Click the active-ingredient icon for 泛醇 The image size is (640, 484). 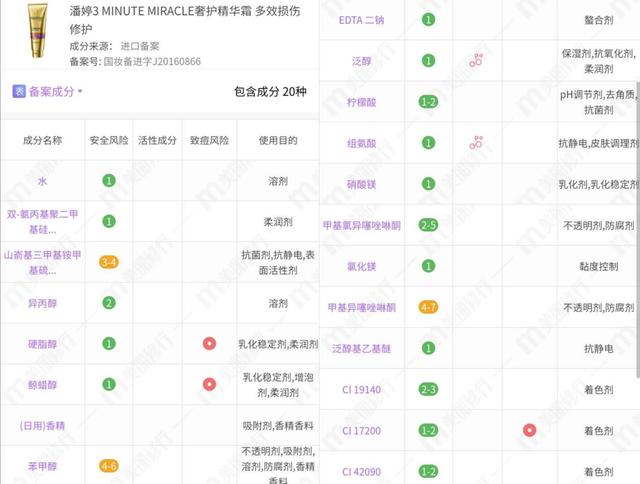[476, 60]
